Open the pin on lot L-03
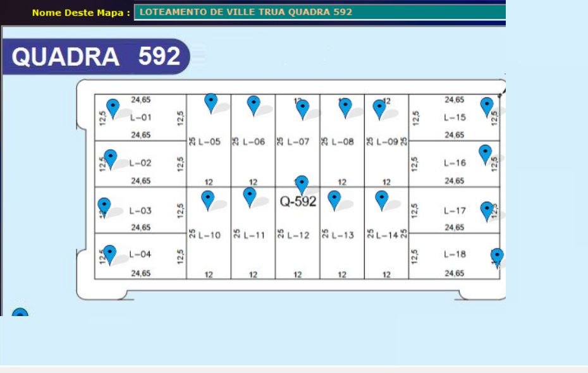This screenshot has height=373, width=588. [104, 205]
